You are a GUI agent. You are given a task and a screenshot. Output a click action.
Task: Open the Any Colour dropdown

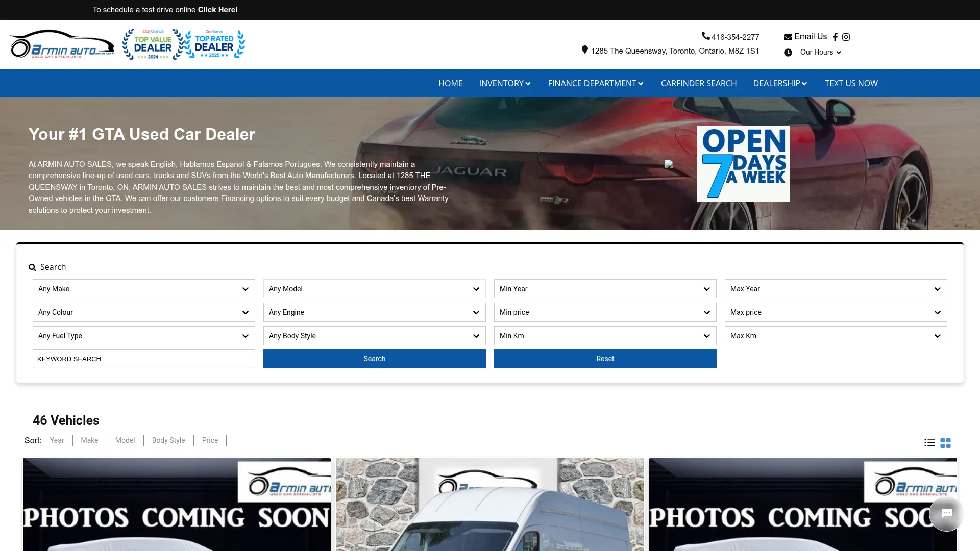coord(144,312)
